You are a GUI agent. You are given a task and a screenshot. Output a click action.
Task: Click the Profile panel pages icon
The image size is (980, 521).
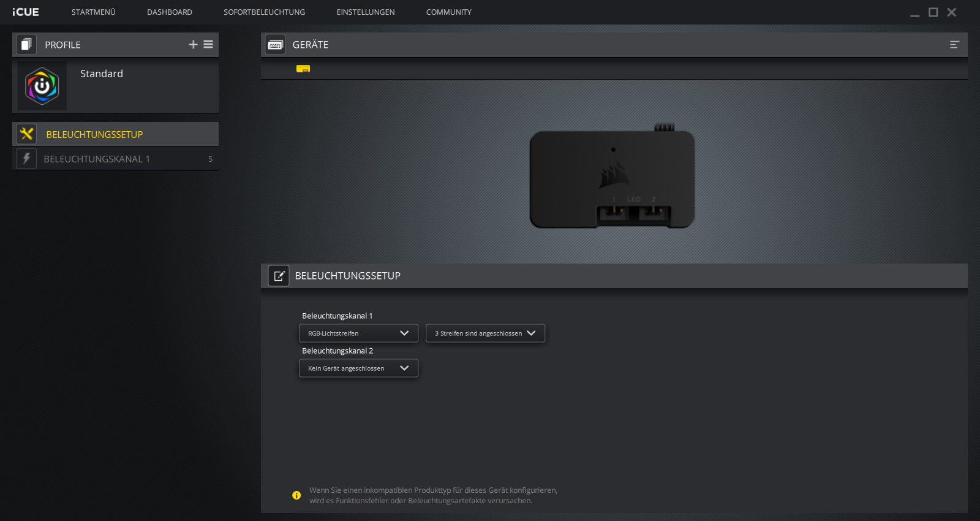(x=26, y=44)
